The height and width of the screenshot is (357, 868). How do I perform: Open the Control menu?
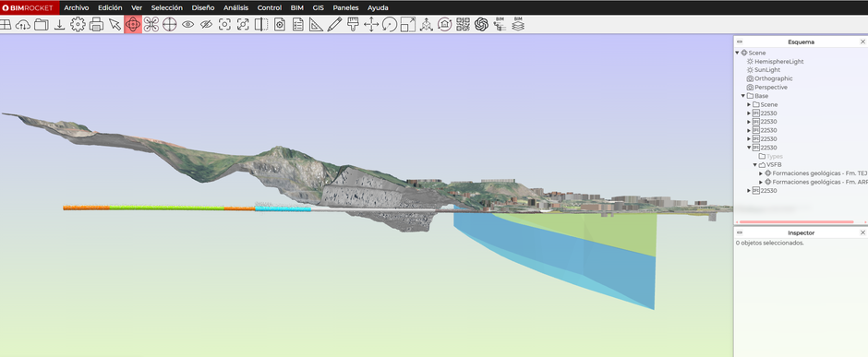pos(270,7)
